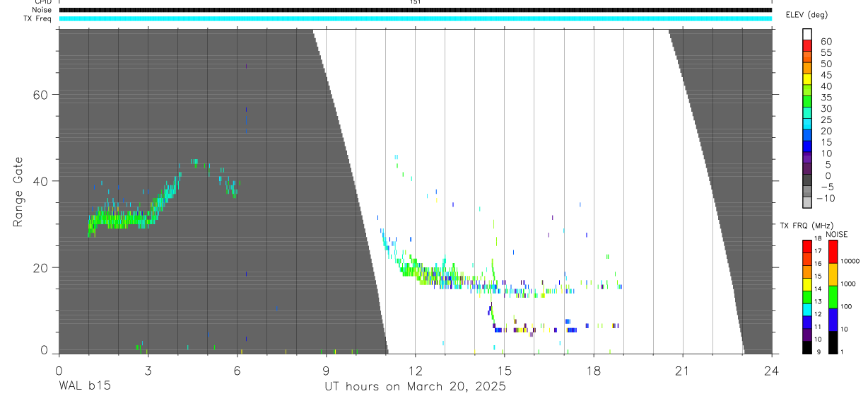Click the y-axis tick label '20'

tap(42, 268)
